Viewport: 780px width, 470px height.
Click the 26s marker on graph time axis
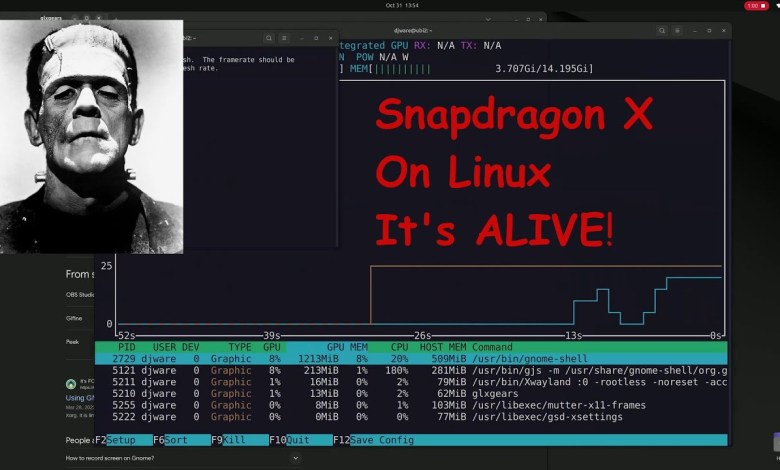tap(422, 336)
